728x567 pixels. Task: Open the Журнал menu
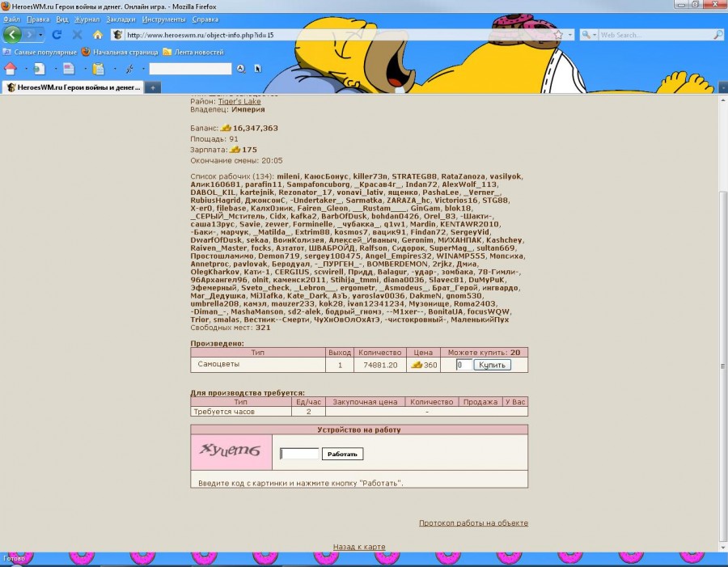click(87, 19)
